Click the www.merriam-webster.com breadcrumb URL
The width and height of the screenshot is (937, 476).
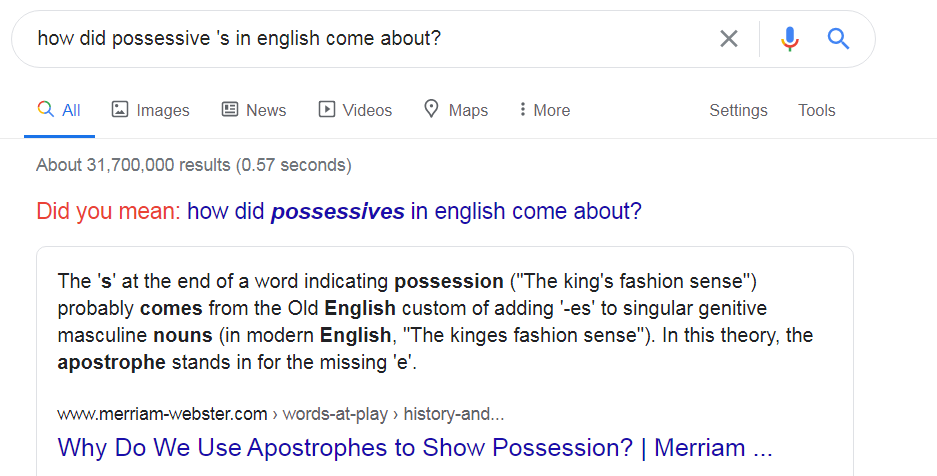[x=163, y=413]
